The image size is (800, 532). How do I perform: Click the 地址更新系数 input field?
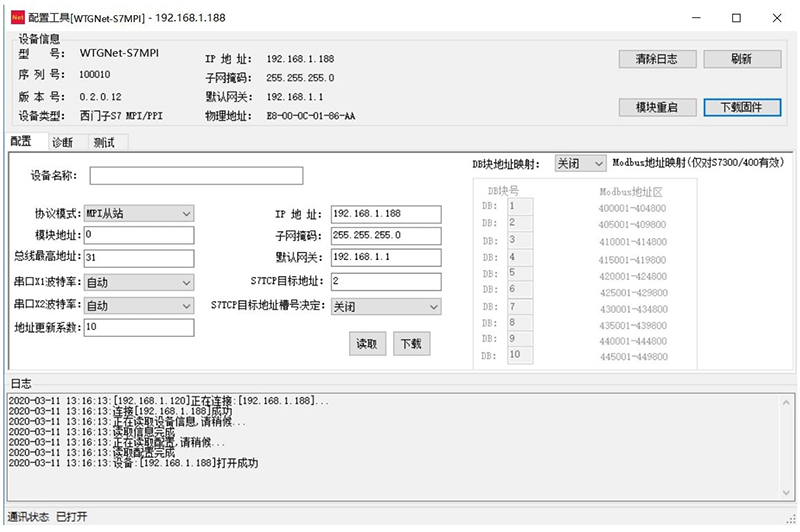(x=139, y=327)
